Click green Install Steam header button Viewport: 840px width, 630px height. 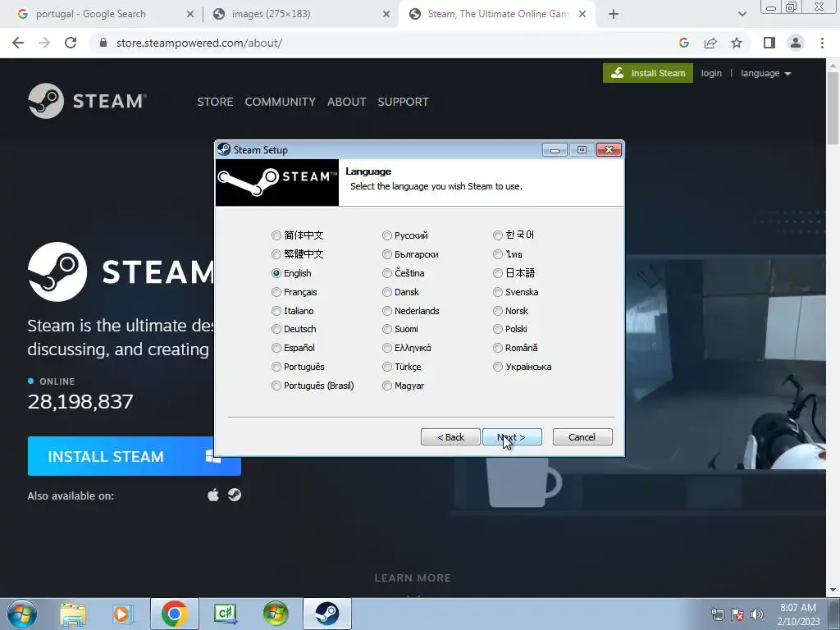pyautogui.click(x=648, y=73)
